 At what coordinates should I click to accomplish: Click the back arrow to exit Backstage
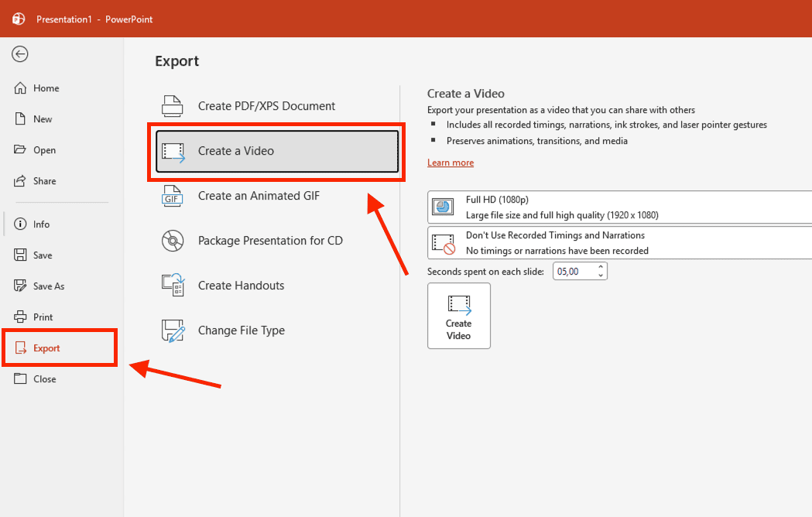[19, 54]
